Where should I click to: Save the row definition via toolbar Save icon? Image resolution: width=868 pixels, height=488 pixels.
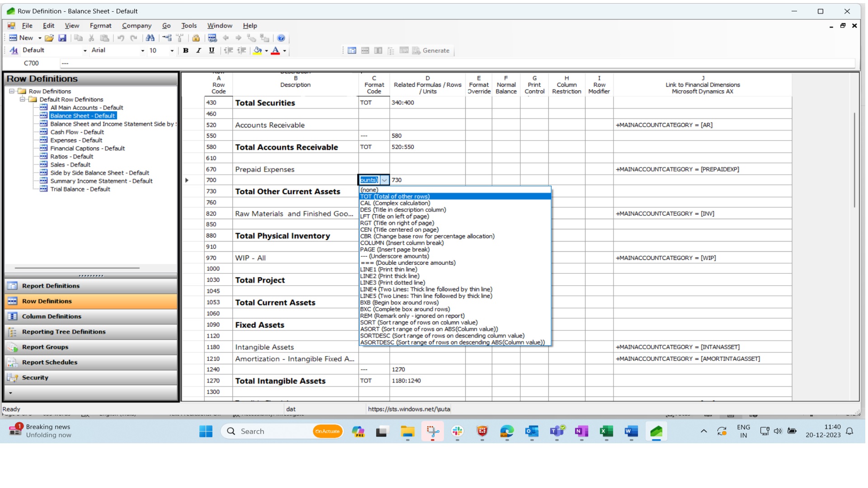[62, 38]
